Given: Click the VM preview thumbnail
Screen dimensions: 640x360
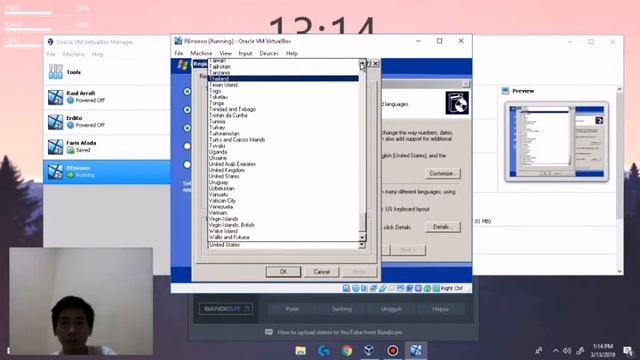Looking at the screenshot, I should 557,141.
